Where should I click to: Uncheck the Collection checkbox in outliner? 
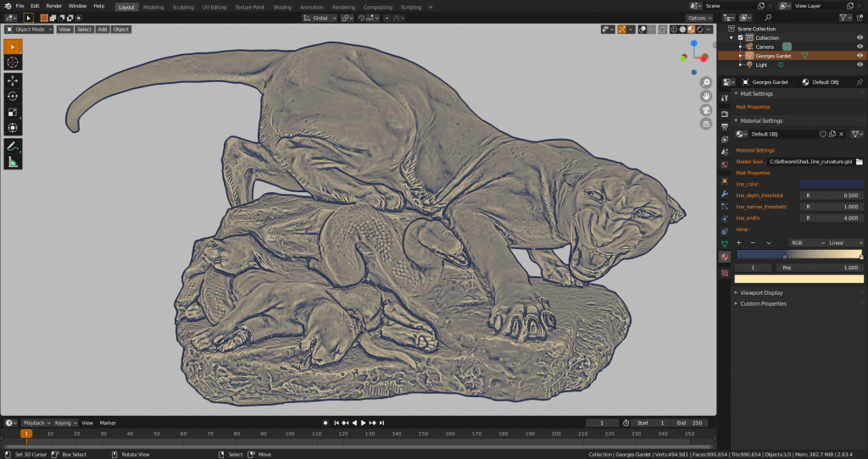coord(740,37)
